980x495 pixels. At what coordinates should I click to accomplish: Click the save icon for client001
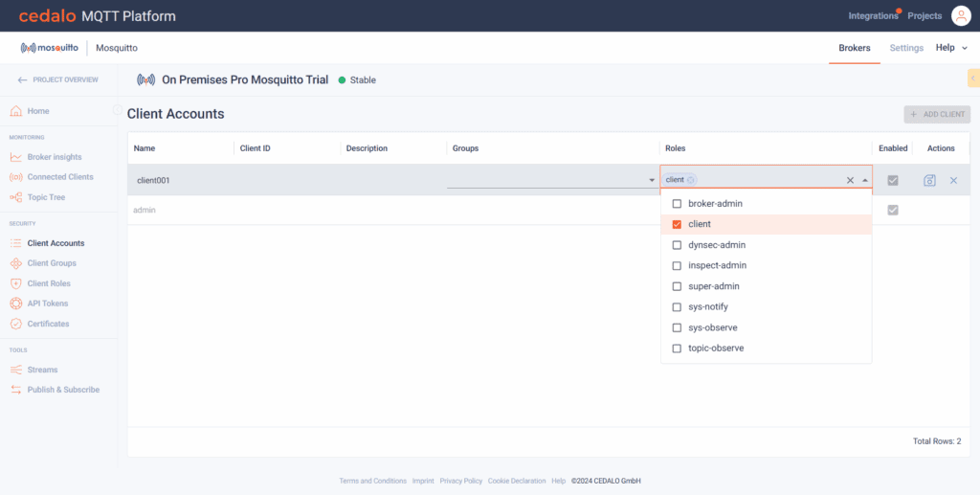coord(929,180)
